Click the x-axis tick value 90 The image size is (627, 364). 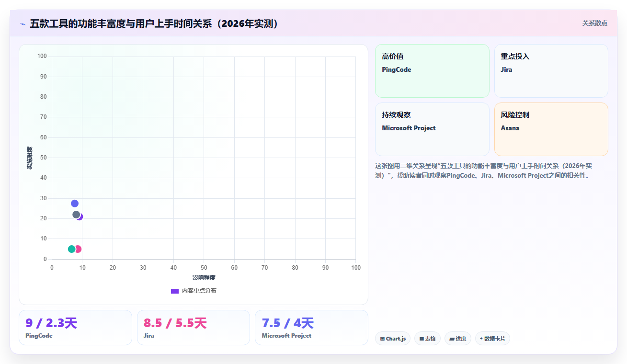[326, 268]
